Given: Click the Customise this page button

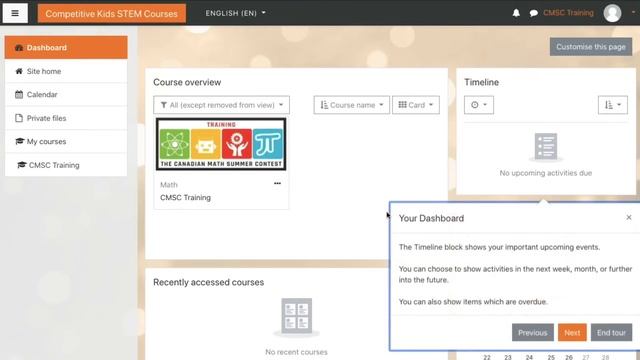Looking at the screenshot, I should (x=591, y=47).
